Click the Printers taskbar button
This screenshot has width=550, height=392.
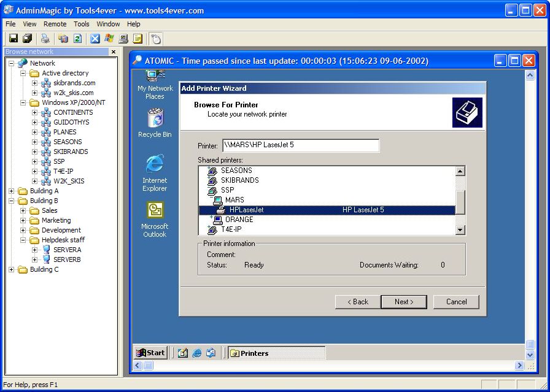277,353
